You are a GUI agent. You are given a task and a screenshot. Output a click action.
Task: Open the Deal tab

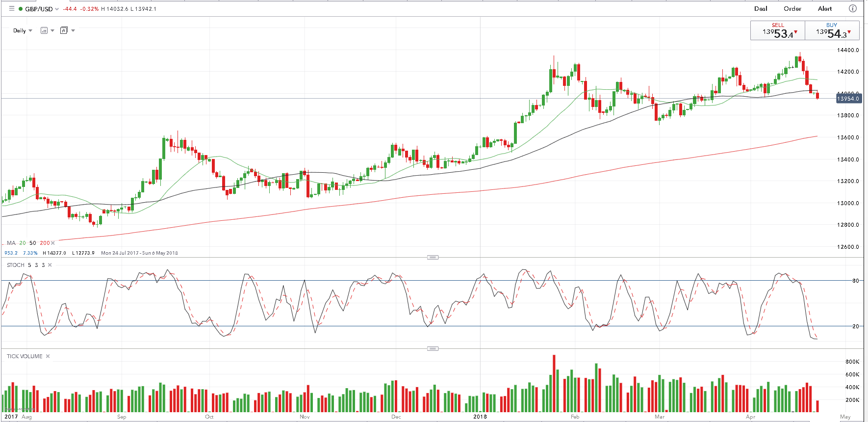(x=761, y=8)
